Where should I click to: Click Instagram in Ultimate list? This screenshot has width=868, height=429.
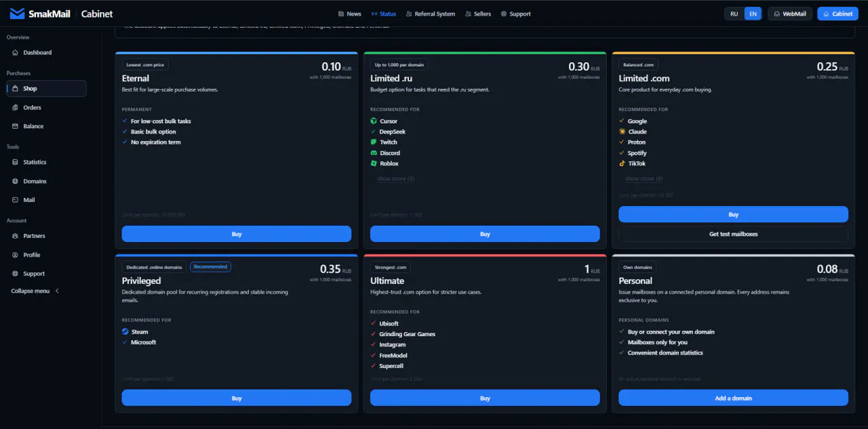point(393,345)
